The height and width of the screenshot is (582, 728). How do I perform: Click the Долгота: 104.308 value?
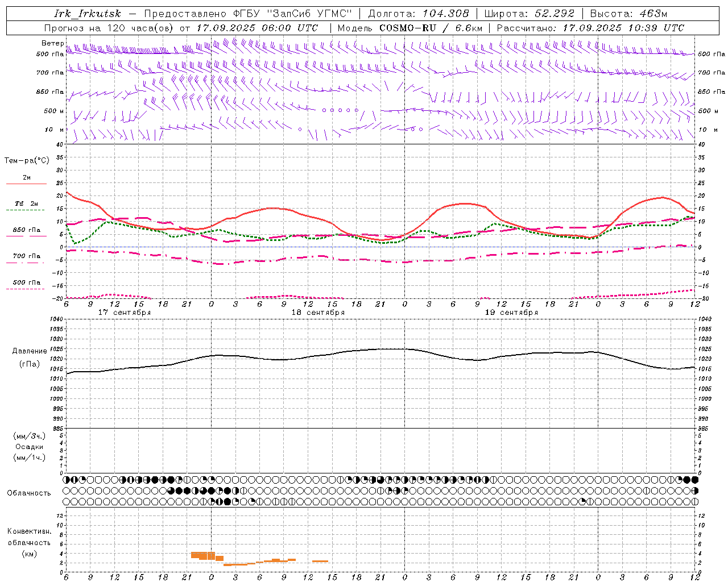coord(419,14)
